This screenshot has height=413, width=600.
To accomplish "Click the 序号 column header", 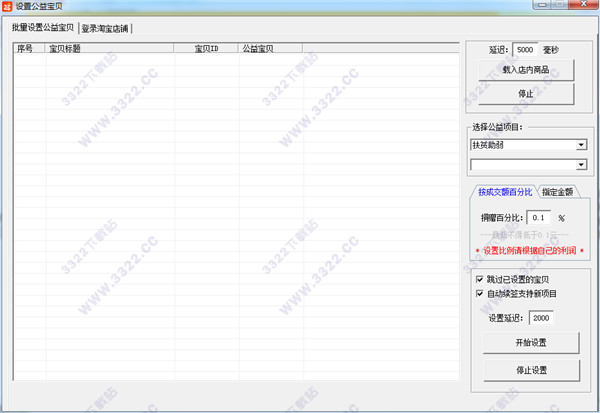I will pyautogui.click(x=29, y=48).
